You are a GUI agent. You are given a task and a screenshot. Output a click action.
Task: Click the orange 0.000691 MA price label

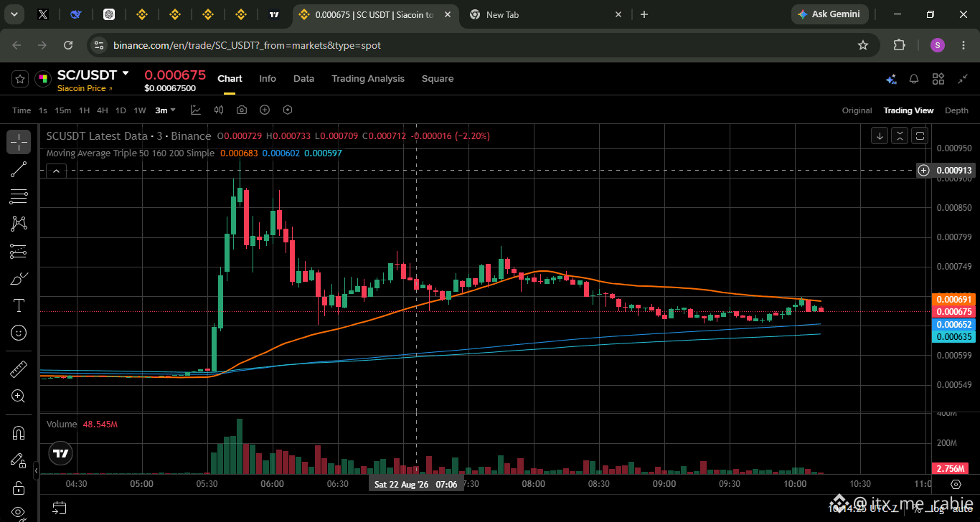(x=953, y=300)
